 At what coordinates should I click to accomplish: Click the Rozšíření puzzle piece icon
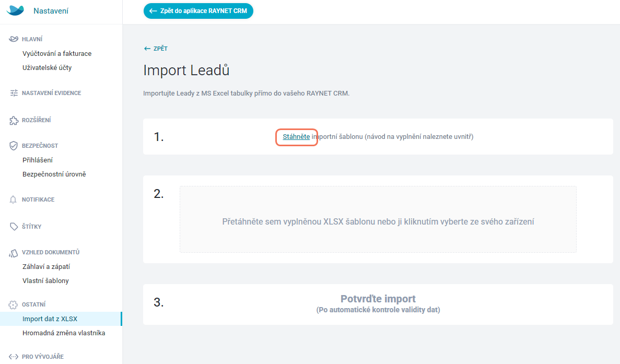click(x=14, y=120)
